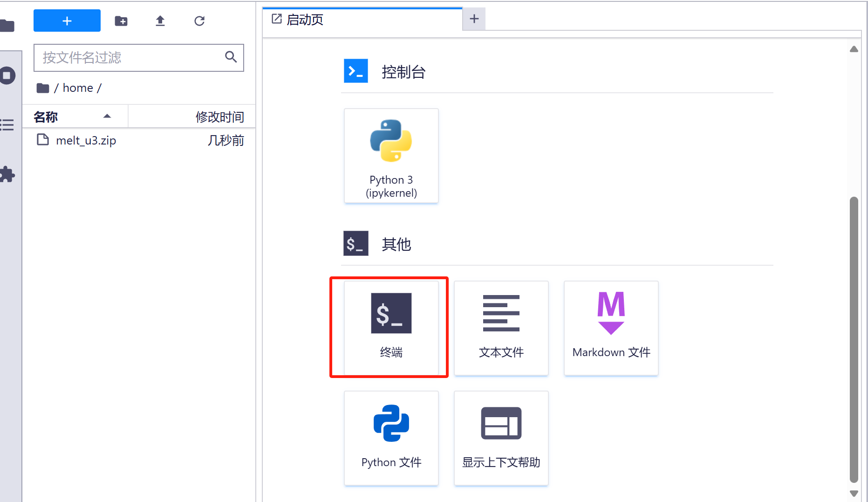Open the file browser sidebar tab
Image resolution: width=868 pixels, height=502 pixels.
pyautogui.click(x=7, y=26)
